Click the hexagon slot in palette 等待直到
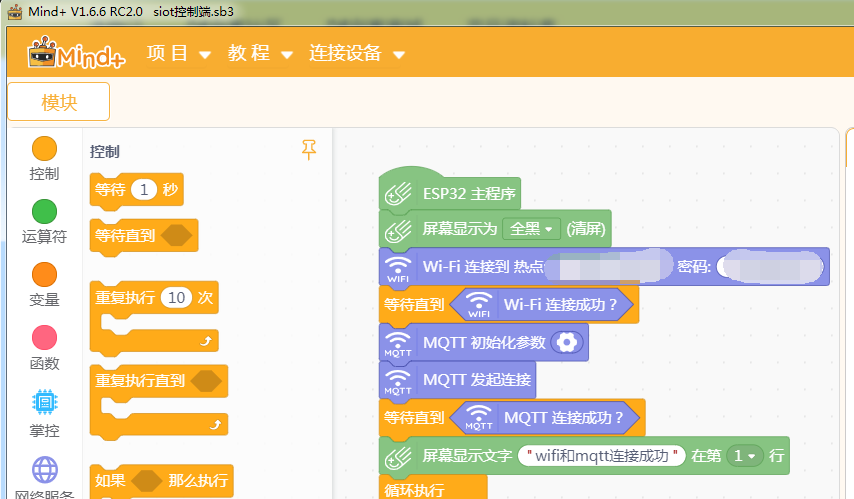The height and width of the screenshot is (499, 854). coord(177,235)
